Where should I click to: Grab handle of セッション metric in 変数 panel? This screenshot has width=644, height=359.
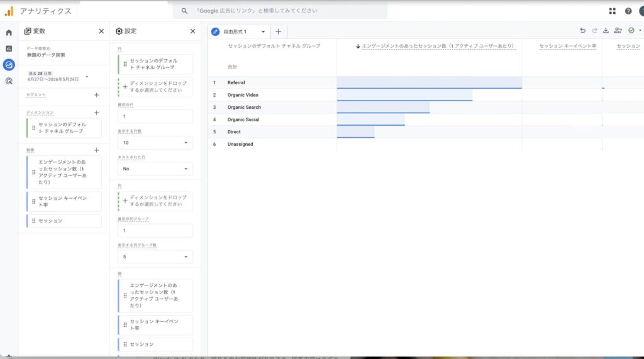pyautogui.click(x=34, y=221)
